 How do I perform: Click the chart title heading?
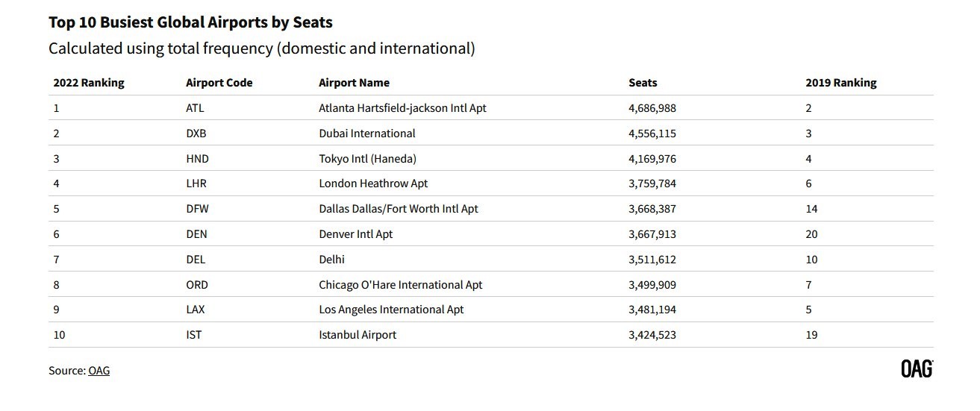[x=191, y=22]
